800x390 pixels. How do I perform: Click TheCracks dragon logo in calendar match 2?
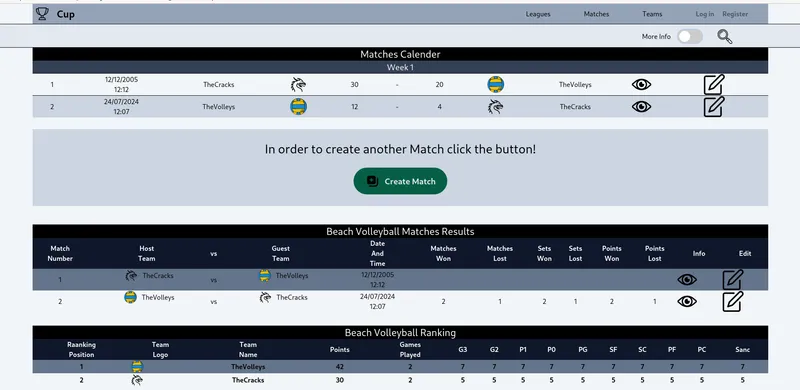[495, 107]
